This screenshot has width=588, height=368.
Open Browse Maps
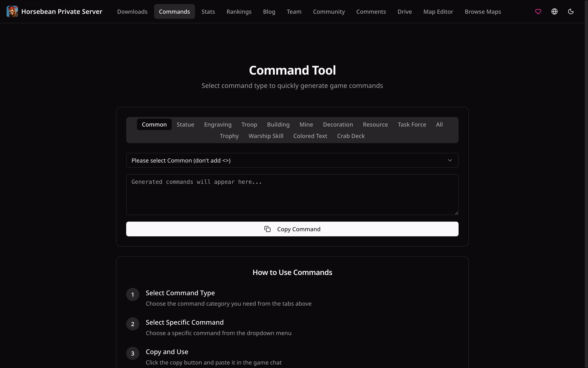click(483, 11)
